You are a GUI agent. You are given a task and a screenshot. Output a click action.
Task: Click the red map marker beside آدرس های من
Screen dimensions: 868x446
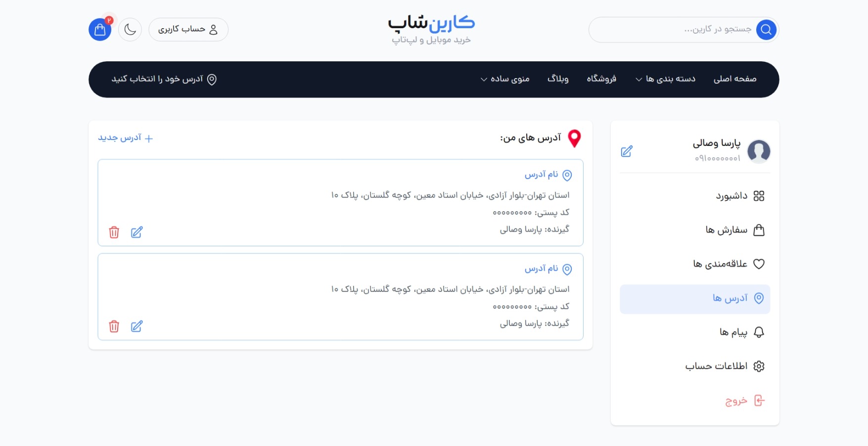tap(574, 138)
